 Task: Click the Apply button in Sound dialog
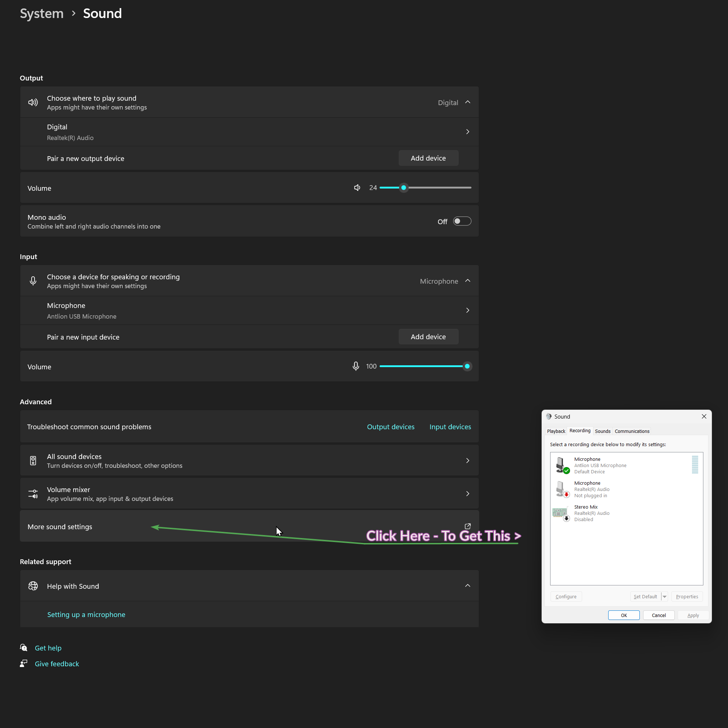tap(693, 615)
